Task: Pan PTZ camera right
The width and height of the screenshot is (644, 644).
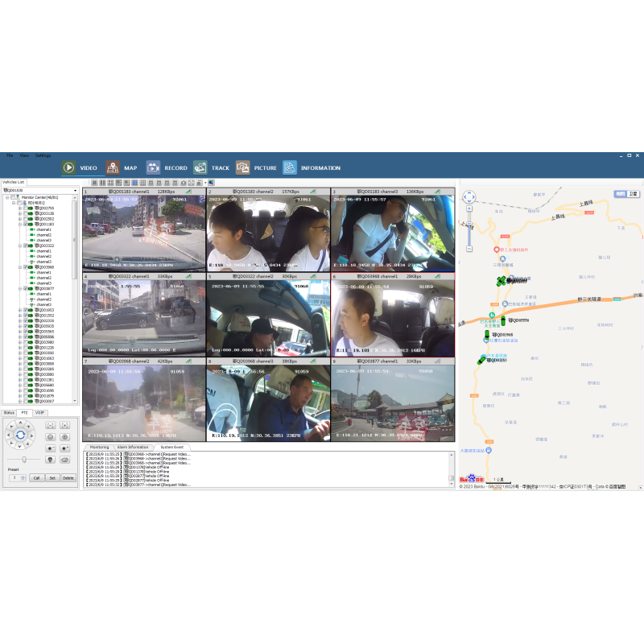Action: point(32,435)
